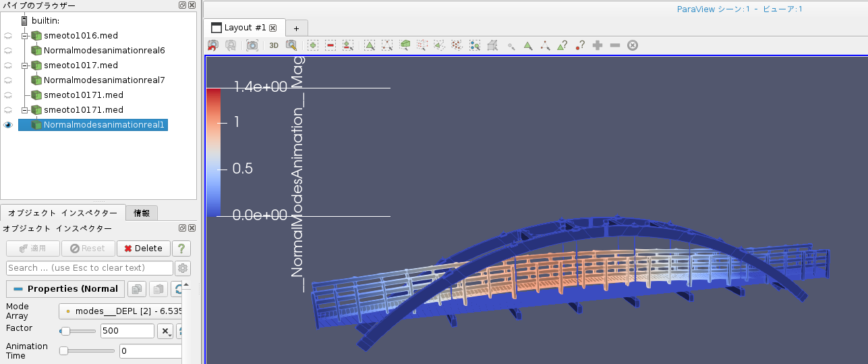Add a new layout tab with plus
Viewport: 868px width, 364px height.
point(296,28)
